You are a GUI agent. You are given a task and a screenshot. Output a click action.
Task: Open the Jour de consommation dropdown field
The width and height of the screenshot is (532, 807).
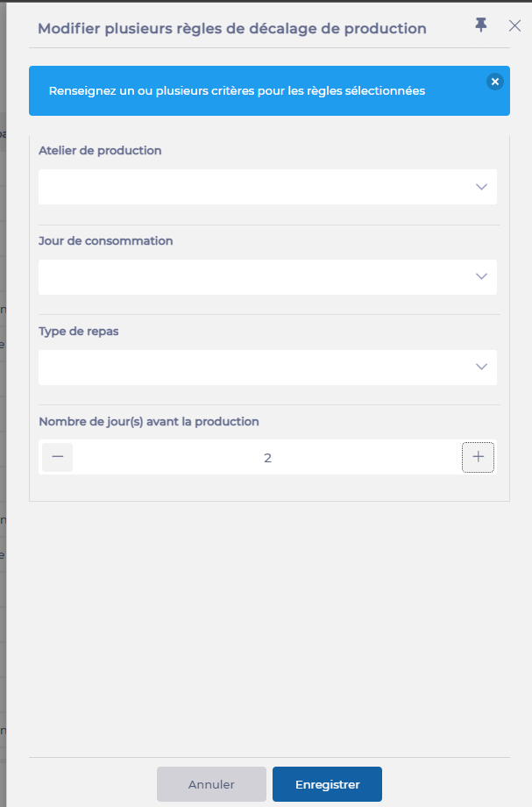[254, 277]
